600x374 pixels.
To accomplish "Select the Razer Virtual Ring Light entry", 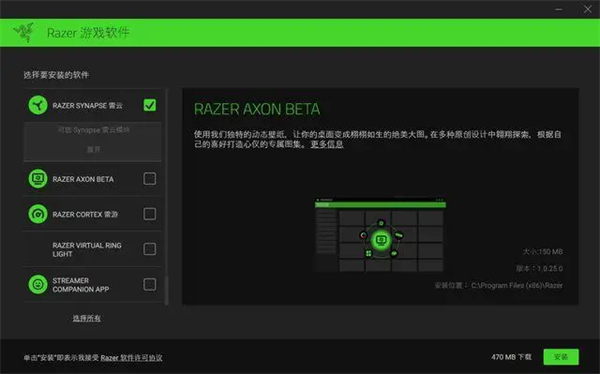I will [92, 249].
